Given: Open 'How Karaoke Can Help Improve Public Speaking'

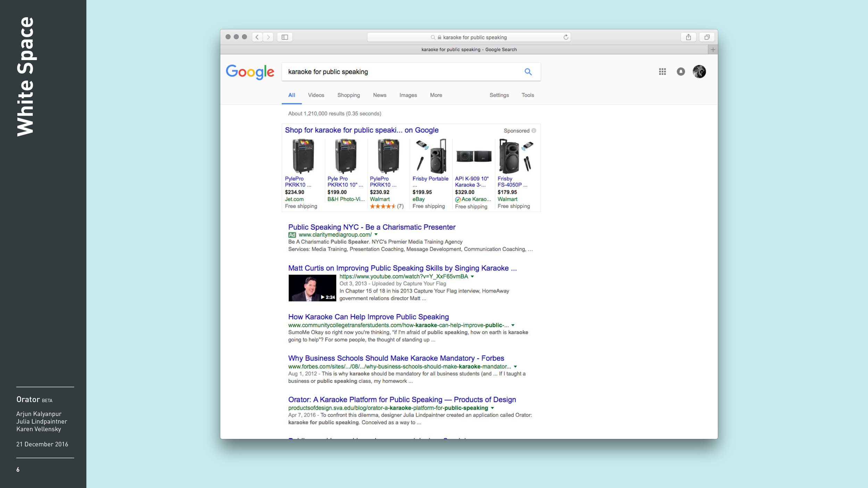Looking at the screenshot, I should 368,317.
